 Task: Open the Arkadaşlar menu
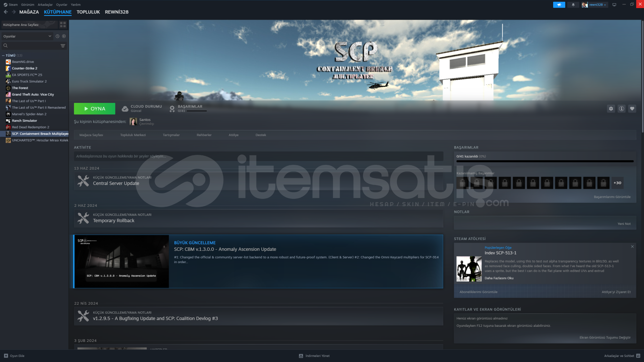point(45,5)
